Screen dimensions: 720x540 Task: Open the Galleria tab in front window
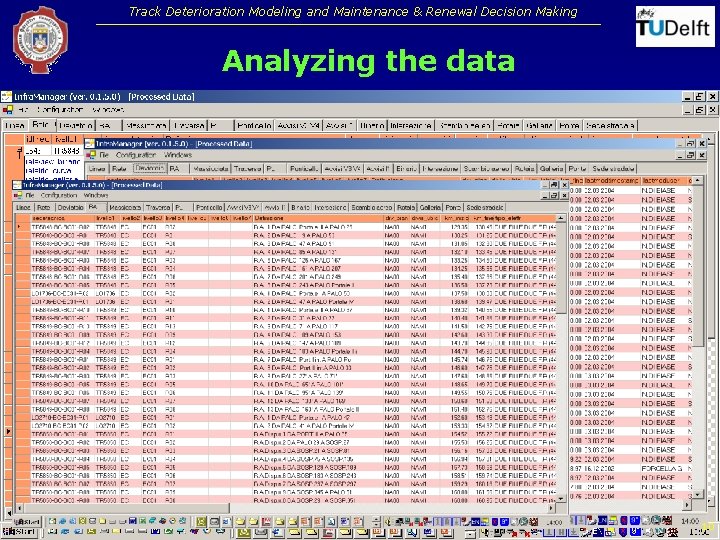click(430, 208)
